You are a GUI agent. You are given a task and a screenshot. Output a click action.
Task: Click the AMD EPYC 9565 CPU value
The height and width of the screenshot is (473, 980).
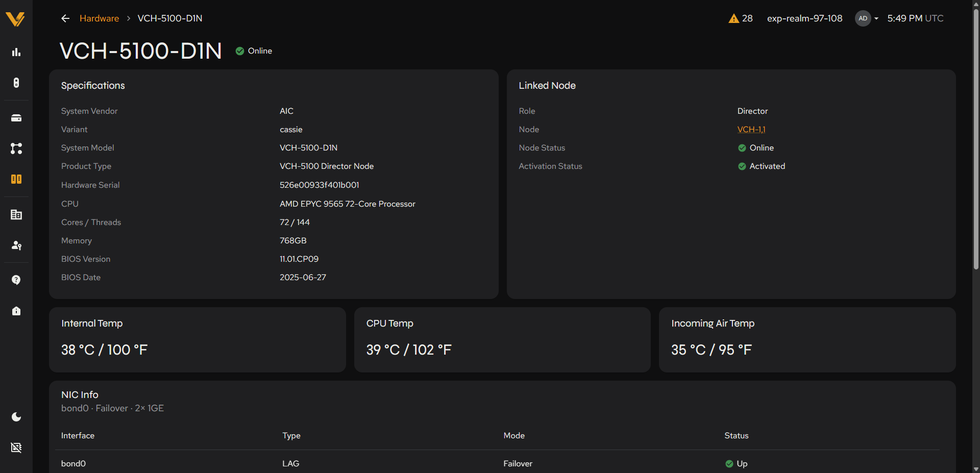point(348,204)
